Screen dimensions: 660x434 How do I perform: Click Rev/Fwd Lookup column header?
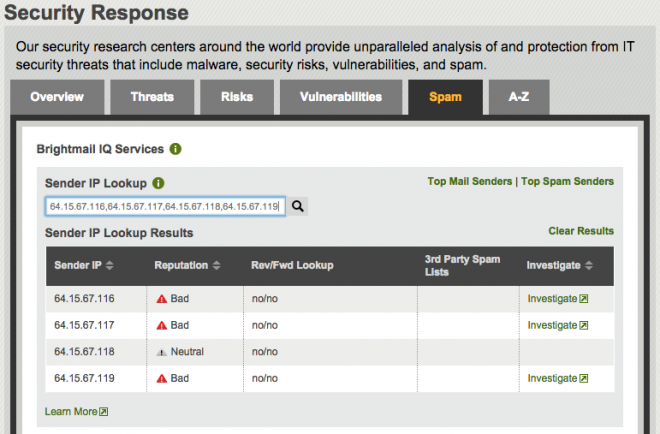pos(292,265)
